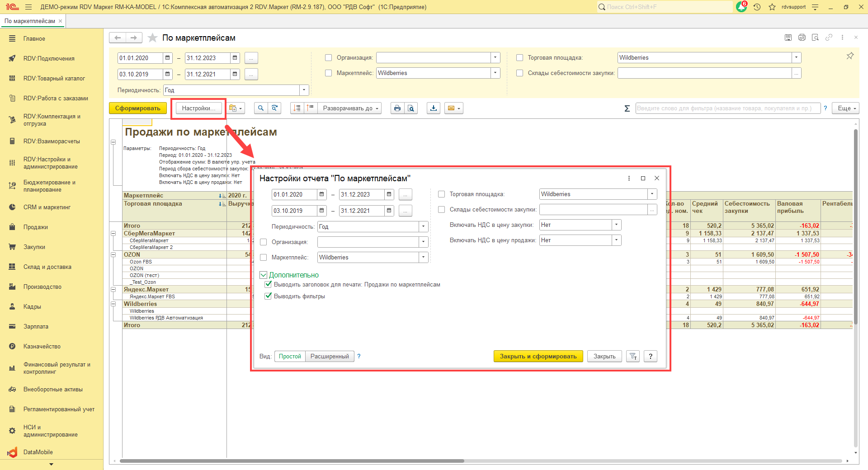The height and width of the screenshot is (470, 868).
Task: Open the notifications bell in title bar
Action: pyautogui.click(x=741, y=7)
